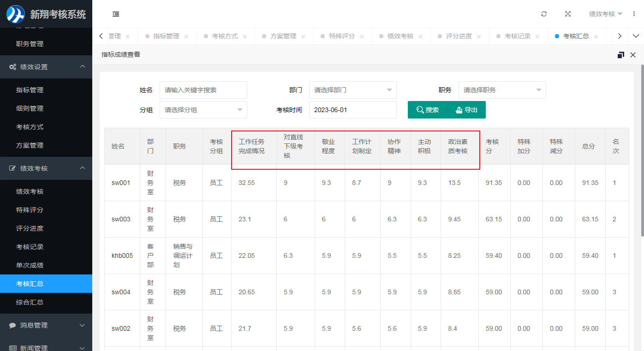This screenshot has height=351, width=644.
Task: Open the vertical three-dots more menu
Action: click(x=634, y=14)
